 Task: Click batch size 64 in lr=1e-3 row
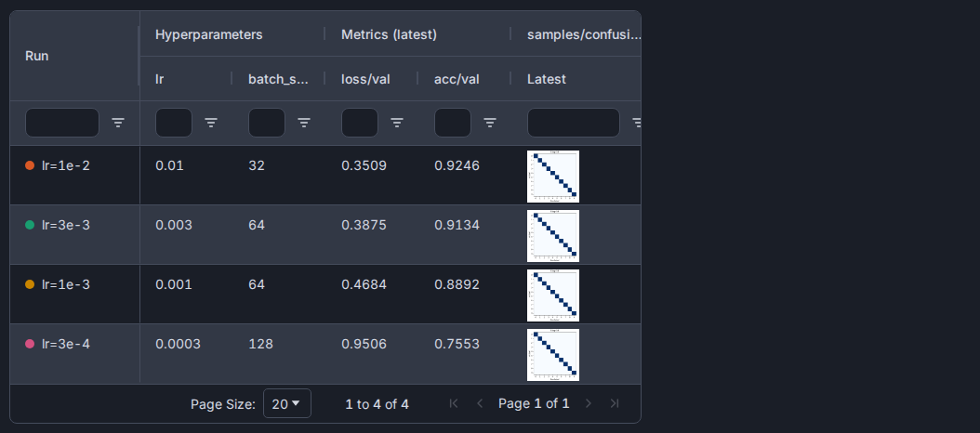257,284
